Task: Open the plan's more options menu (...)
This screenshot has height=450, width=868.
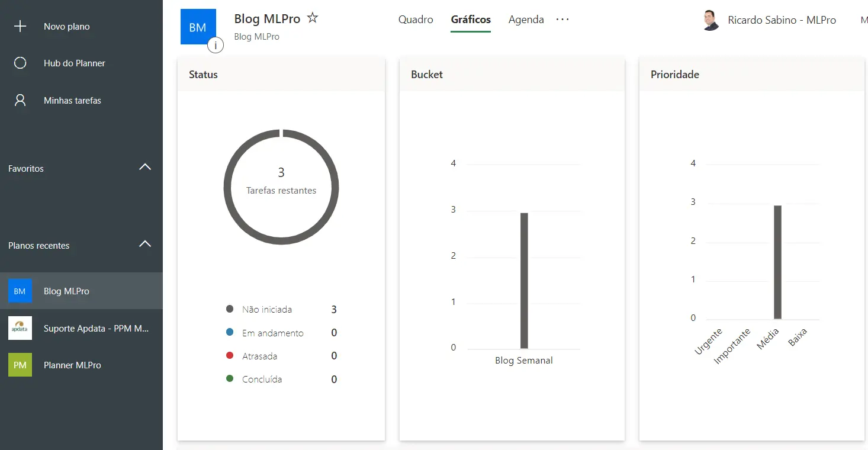Action: coord(562,20)
